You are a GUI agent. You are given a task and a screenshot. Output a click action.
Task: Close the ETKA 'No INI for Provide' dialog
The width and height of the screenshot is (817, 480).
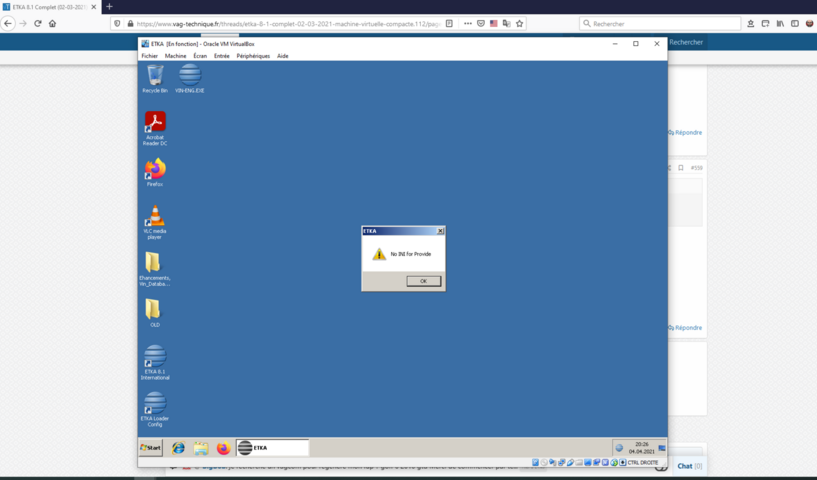440,231
